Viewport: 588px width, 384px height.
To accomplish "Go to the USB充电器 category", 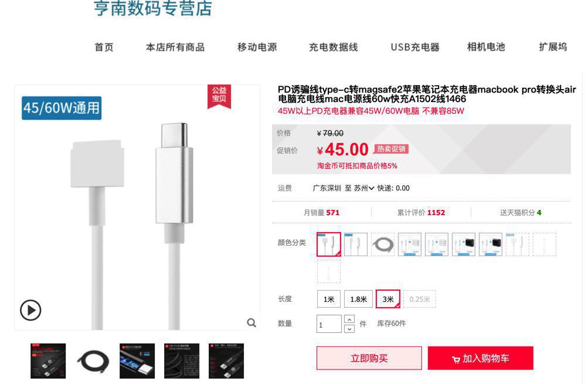I will (414, 47).
